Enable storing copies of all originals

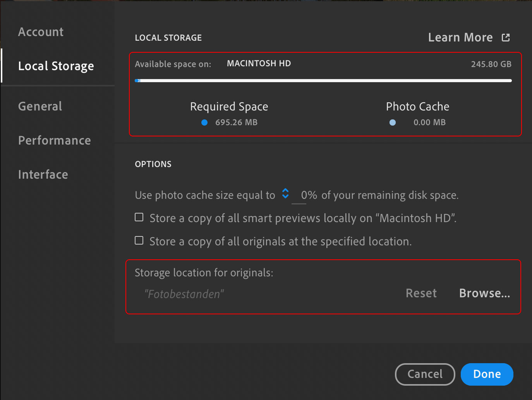point(139,240)
